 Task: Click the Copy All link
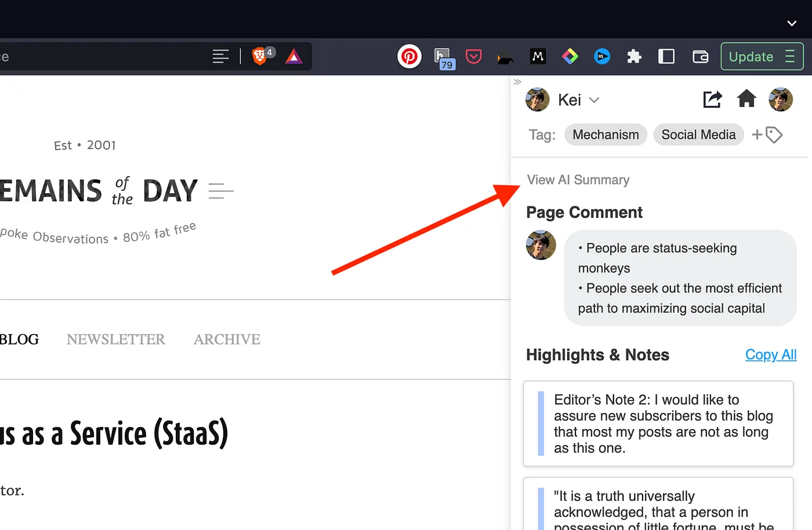click(771, 354)
